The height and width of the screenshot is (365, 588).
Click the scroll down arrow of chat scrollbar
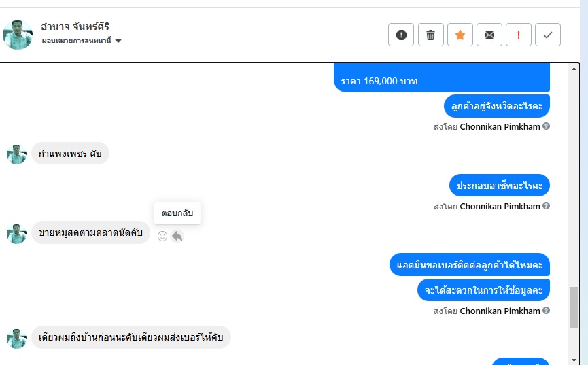click(574, 359)
